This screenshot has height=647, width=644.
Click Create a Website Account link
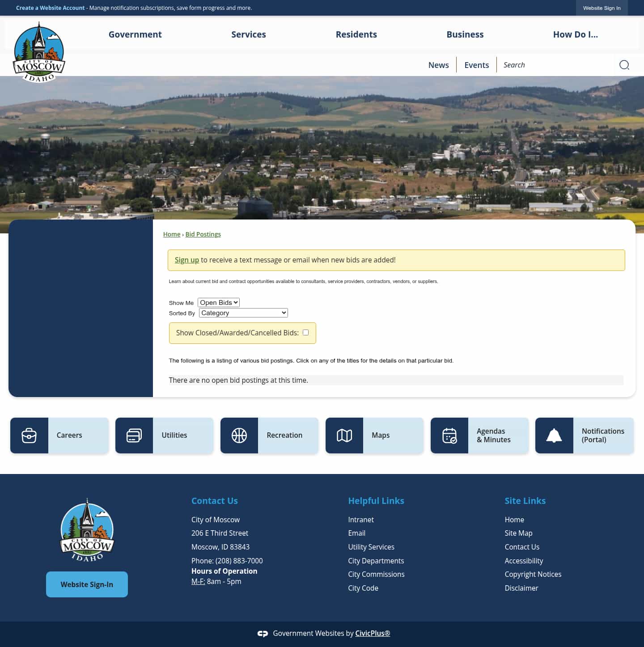click(x=50, y=8)
